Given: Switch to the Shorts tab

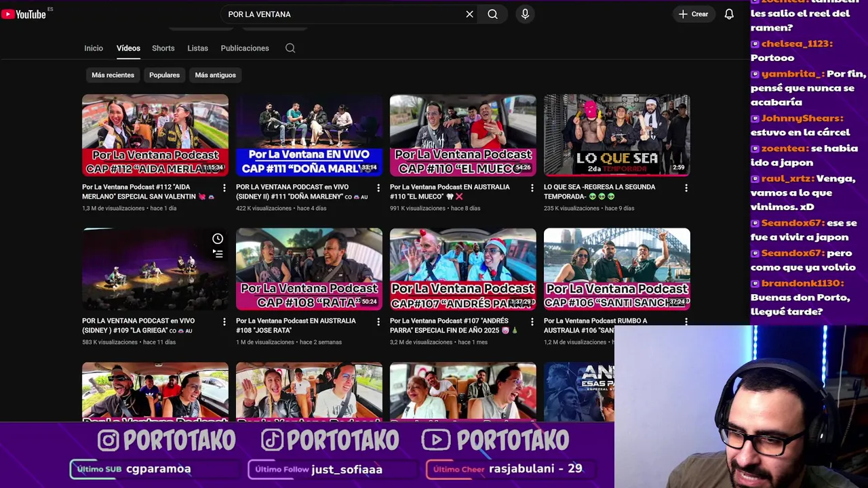Looking at the screenshot, I should pyautogui.click(x=163, y=48).
